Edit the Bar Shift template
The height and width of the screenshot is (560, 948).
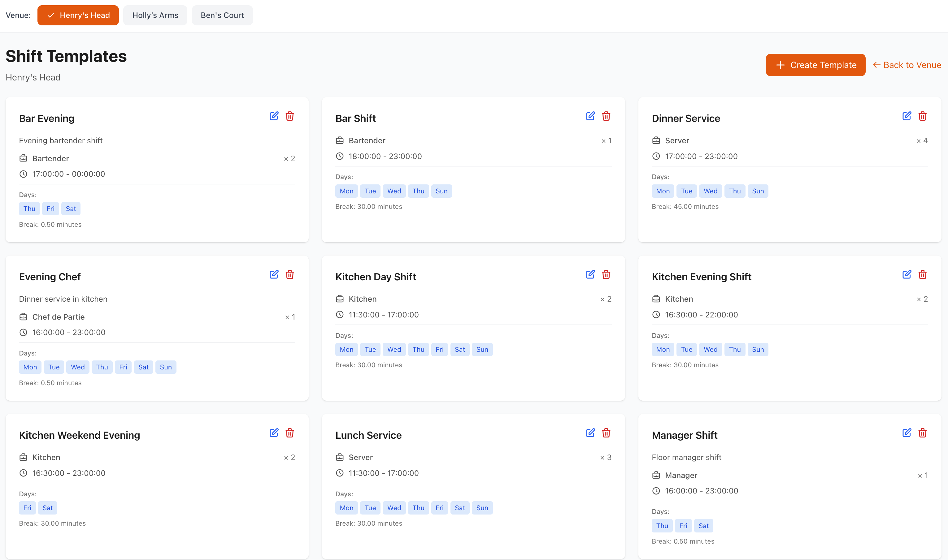click(x=590, y=116)
